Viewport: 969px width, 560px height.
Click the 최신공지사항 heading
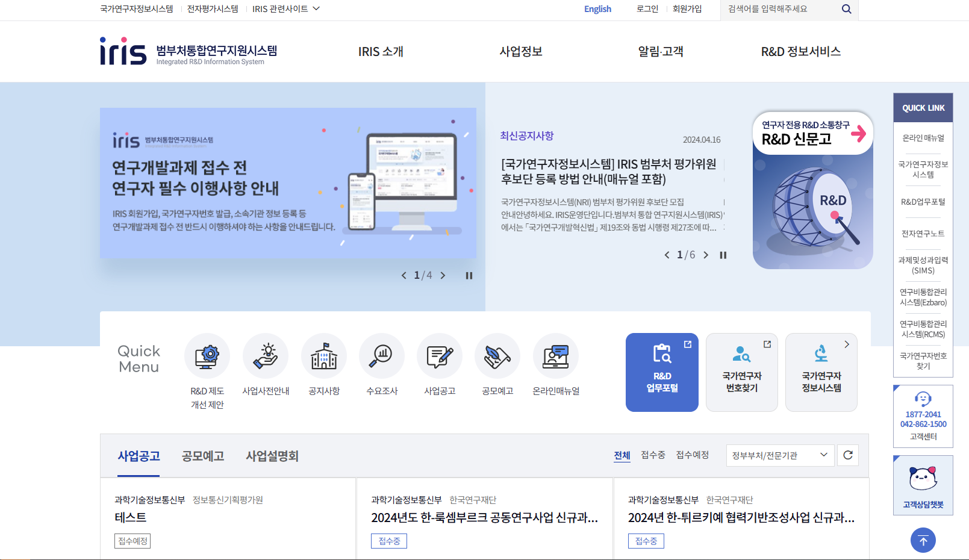pyautogui.click(x=527, y=136)
